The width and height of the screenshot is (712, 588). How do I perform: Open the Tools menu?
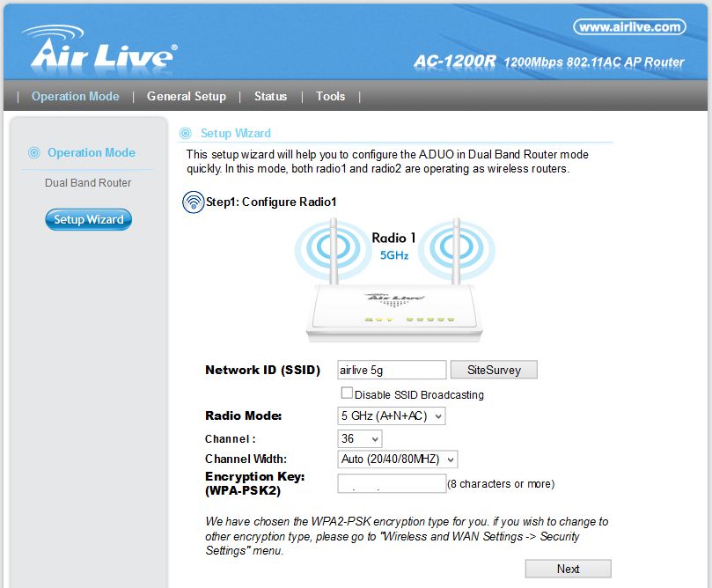click(331, 96)
